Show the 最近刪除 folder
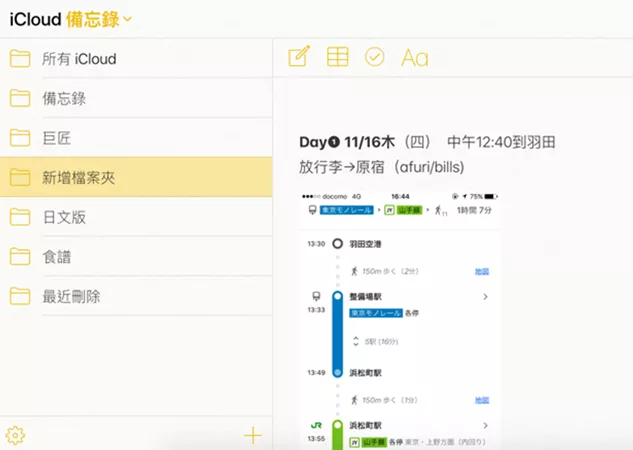 (x=70, y=297)
